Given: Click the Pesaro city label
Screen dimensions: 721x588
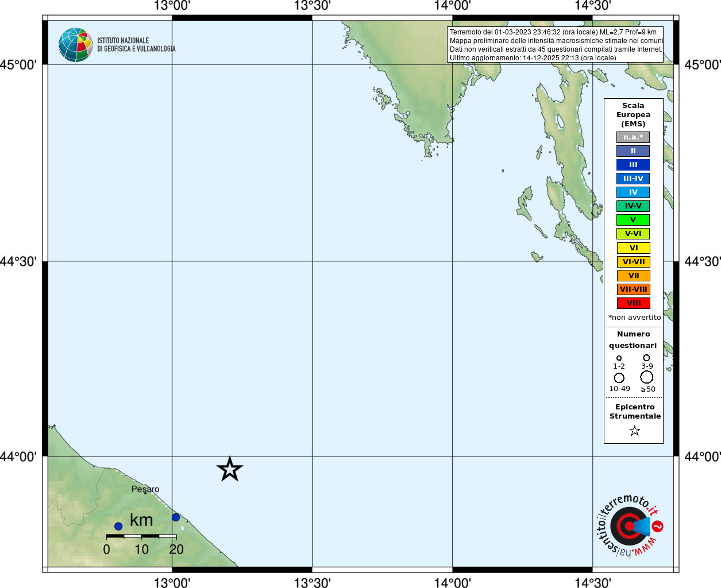Looking at the screenshot, I should (x=145, y=489).
